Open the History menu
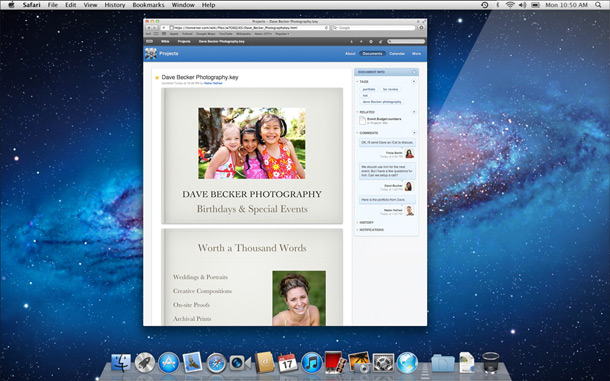The height and width of the screenshot is (381, 610). point(115,5)
